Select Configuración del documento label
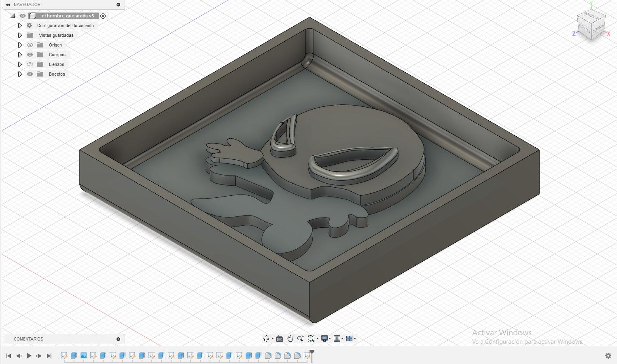 coord(66,25)
